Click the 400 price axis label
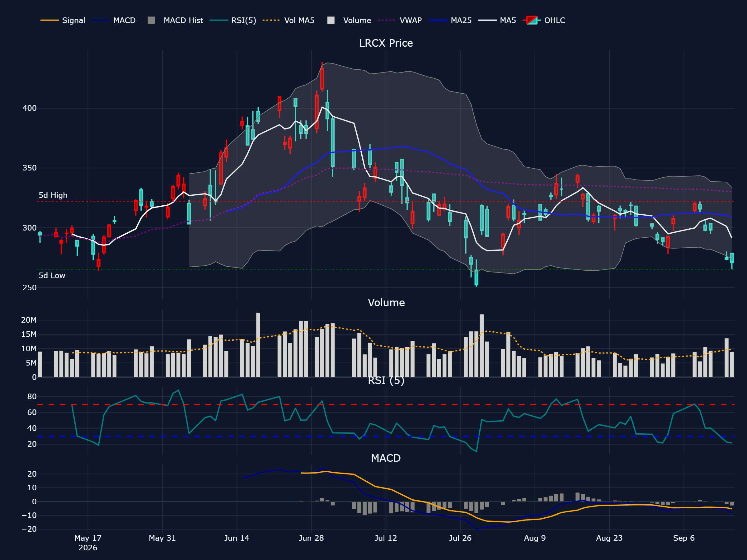This screenshot has height=560, width=747. [29, 108]
